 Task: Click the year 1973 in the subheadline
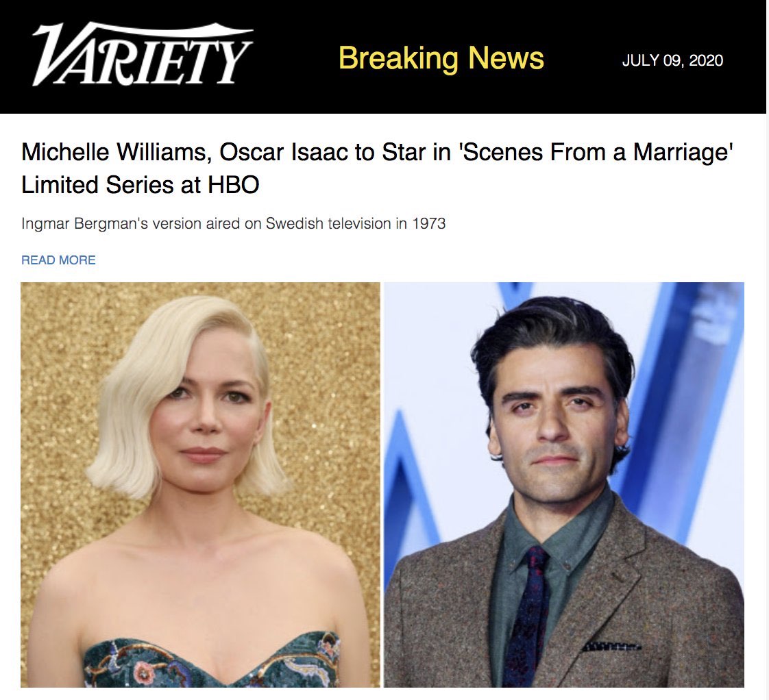click(428, 223)
